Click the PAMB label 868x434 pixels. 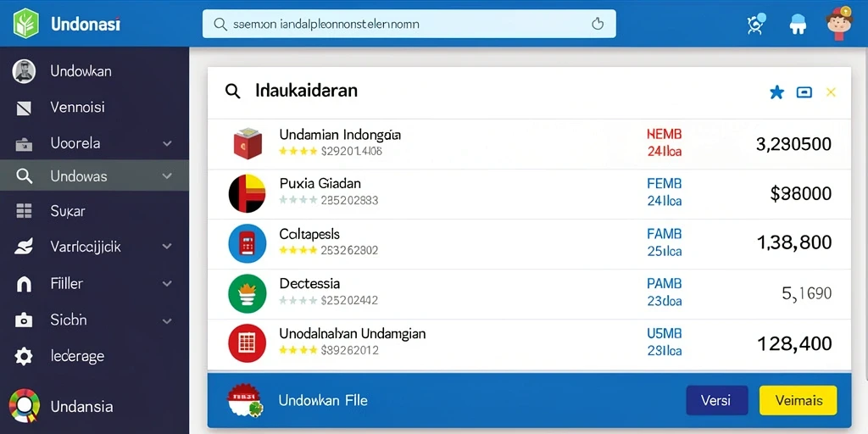(665, 283)
